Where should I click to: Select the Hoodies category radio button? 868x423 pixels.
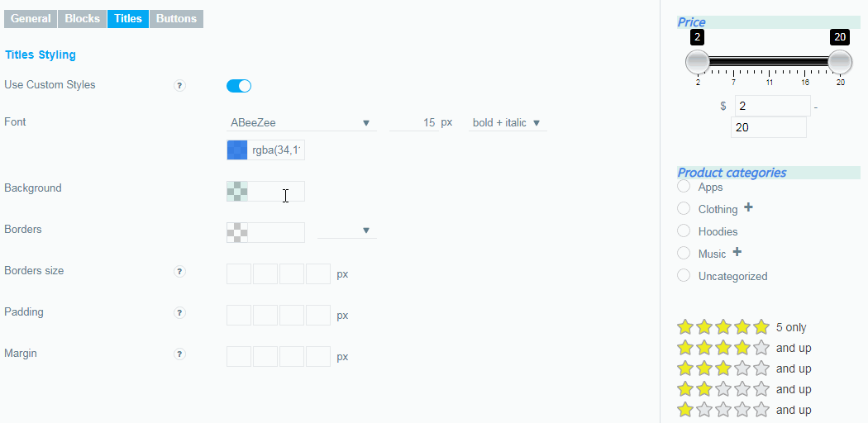coord(684,231)
